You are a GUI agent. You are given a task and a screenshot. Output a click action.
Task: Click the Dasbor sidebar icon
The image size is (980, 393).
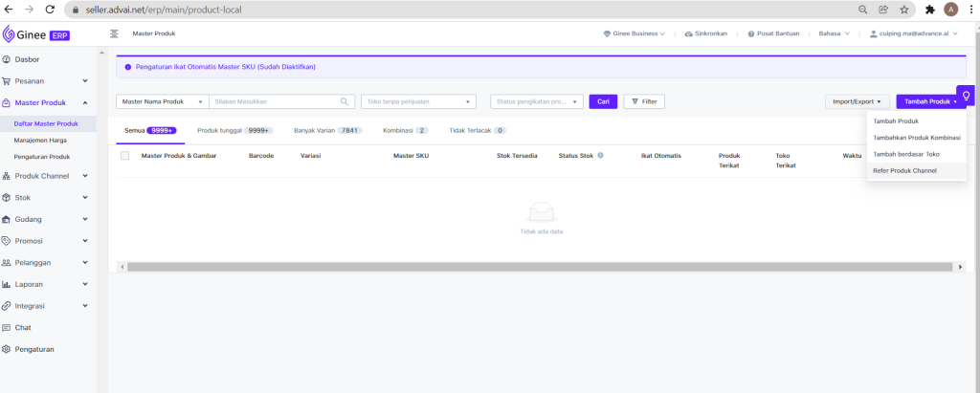click(x=7, y=59)
